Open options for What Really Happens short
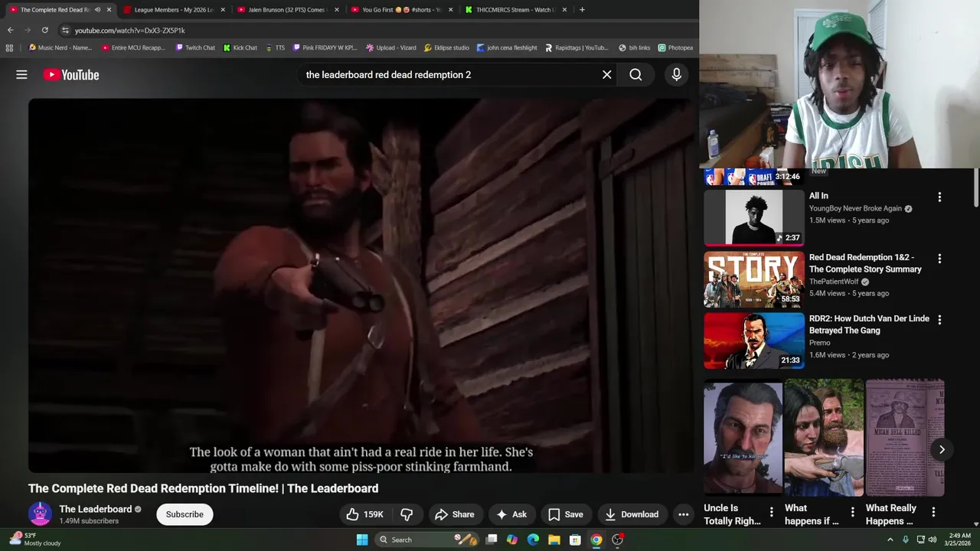The image size is (980, 551). [933, 512]
